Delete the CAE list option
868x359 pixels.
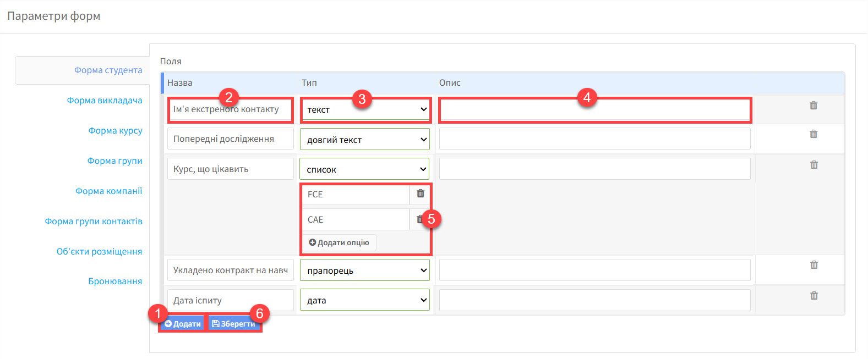[419, 219]
